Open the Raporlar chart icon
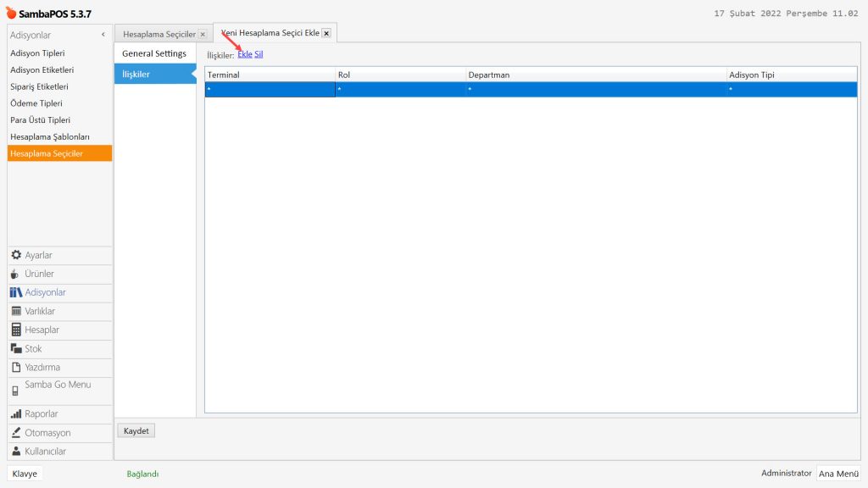 coord(16,414)
